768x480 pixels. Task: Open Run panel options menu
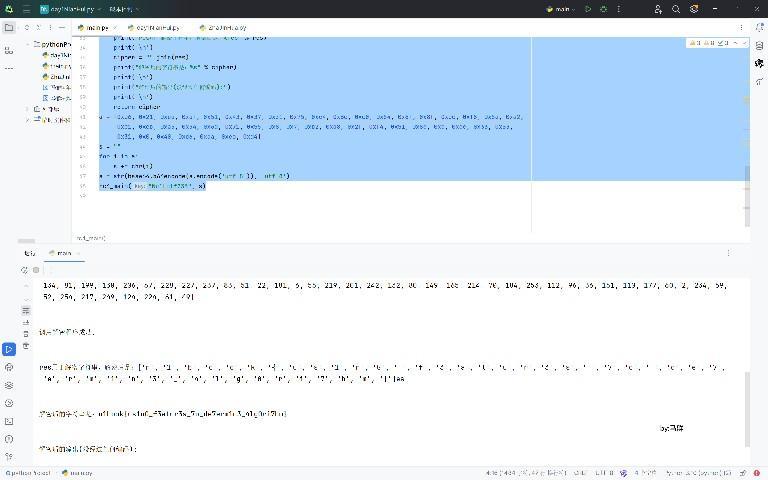click(728, 253)
